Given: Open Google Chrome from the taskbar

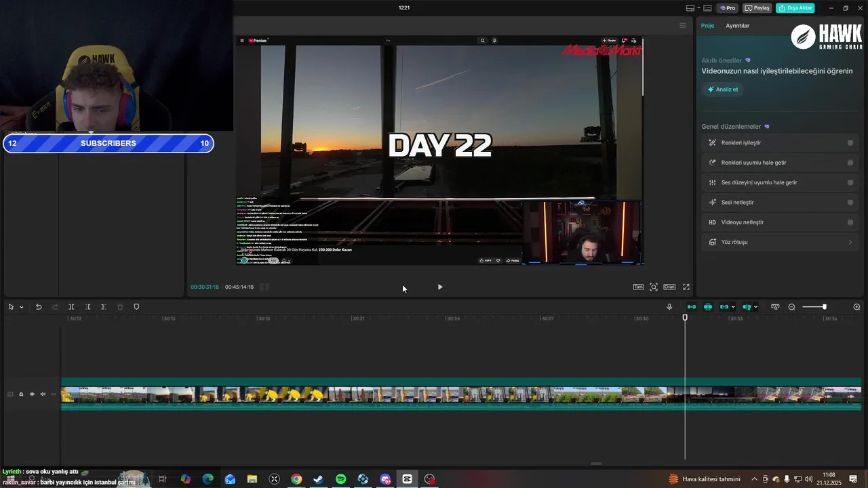Looking at the screenshot, I should coord(296,479).
